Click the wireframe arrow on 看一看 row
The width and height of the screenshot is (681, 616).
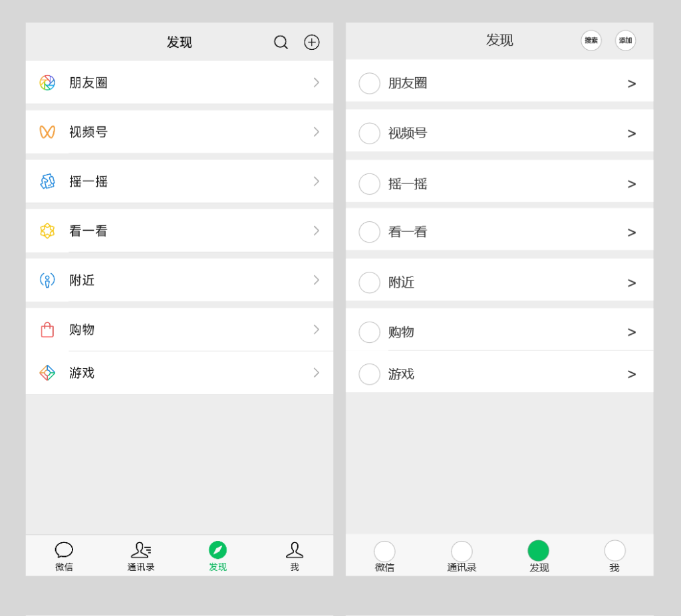pyautogui.click(x=632, y=233)
